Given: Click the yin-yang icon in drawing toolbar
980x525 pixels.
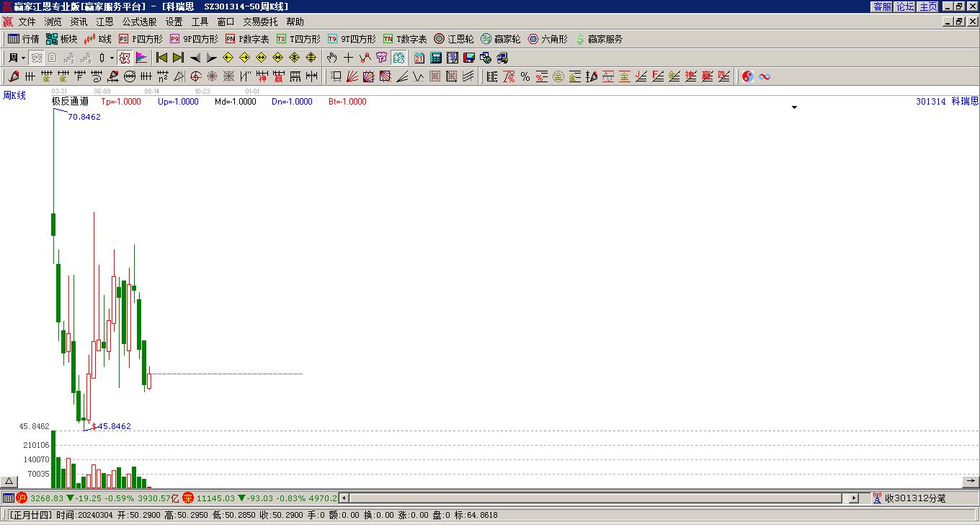Looking at the screenshot, I should click(748, 76).
